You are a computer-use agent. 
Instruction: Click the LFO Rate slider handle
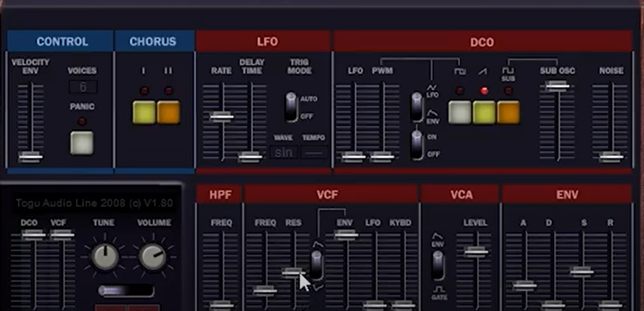(x=221, y=116)
